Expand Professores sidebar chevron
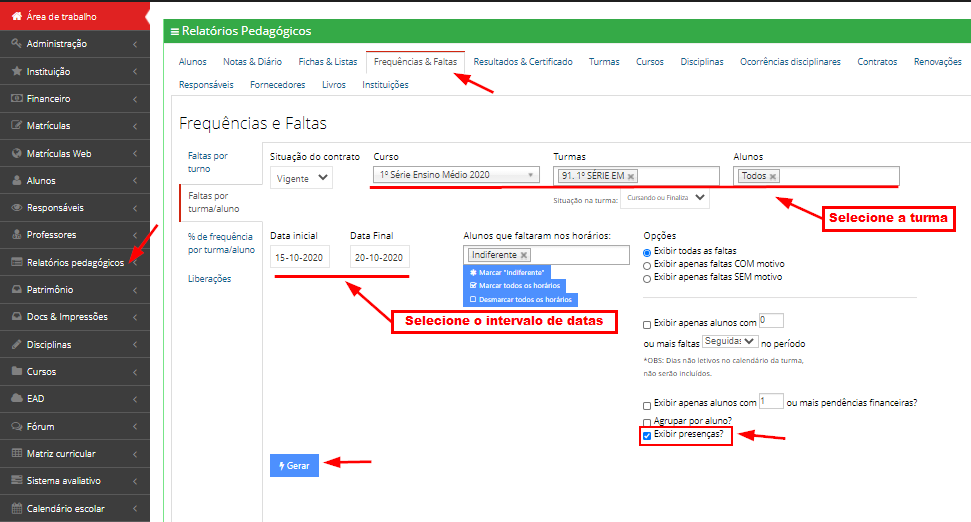Screen dimensions: 971x522 coord(135,235)
